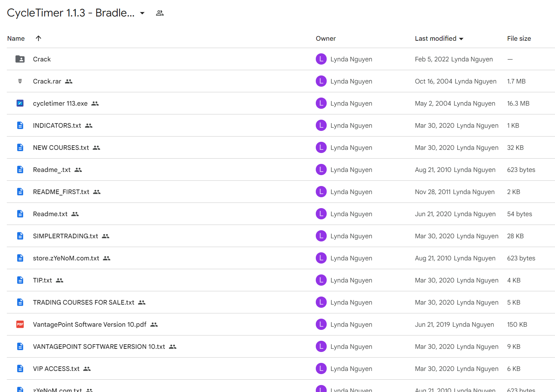Click shared icon next to VantagePoint Software Version 10.pdf
555x392 pixels.
click(154, 325)
